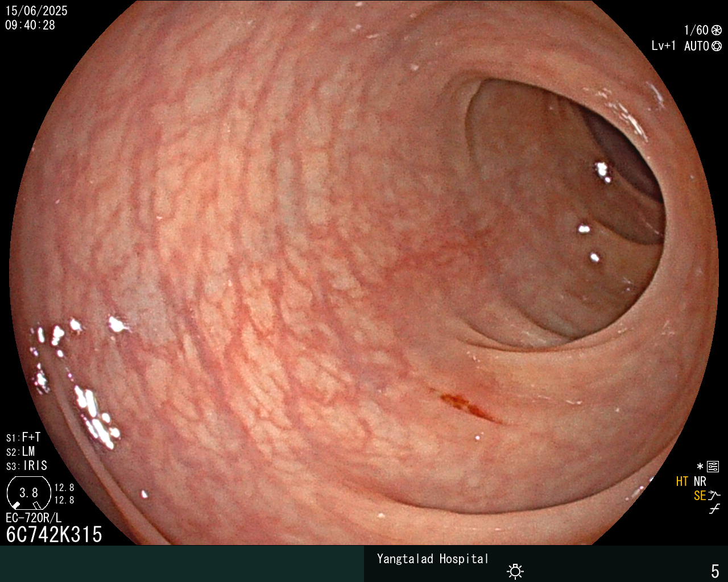728x582 pixels.
Task: Click the S3: IRIS switch assignment
Action: click(27, 466)
